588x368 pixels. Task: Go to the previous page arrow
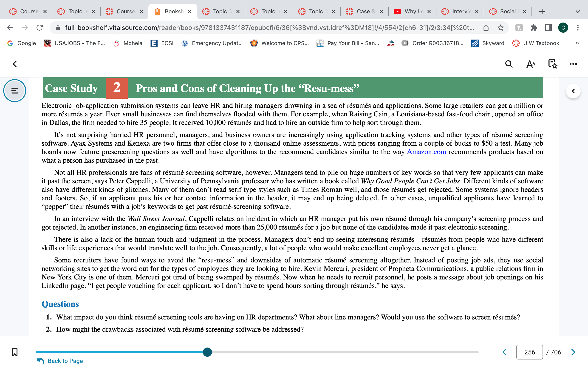point(504,352)
